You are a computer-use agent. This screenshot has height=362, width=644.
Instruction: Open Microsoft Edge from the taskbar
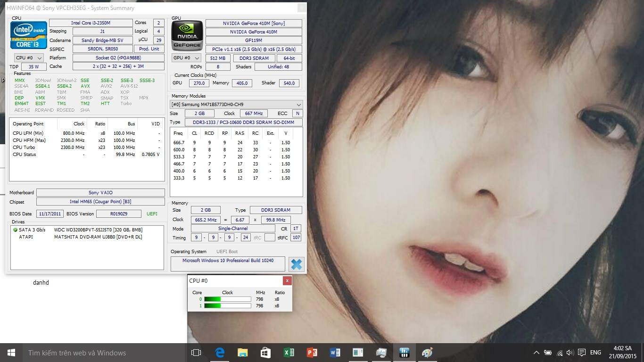pyautogui.click(x=220, y=353)
